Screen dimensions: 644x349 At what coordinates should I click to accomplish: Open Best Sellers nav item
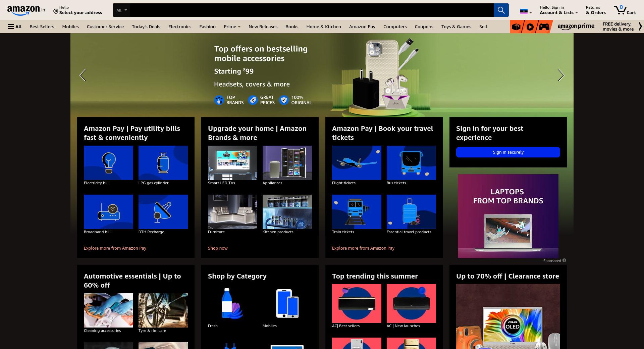[x=42, y=27]
